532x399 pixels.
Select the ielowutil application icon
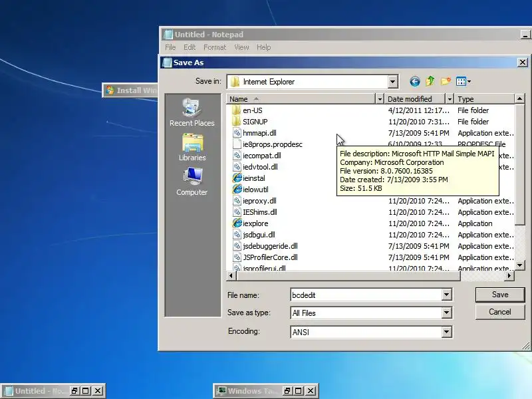coord(237,190)
